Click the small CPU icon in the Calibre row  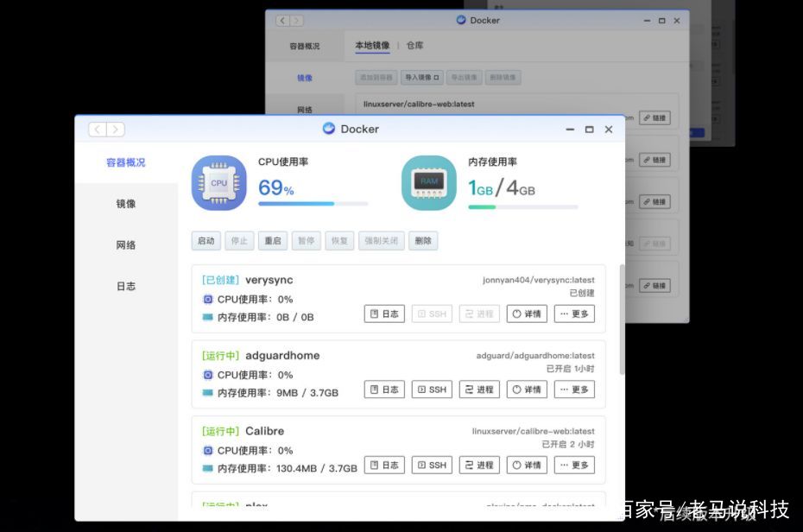click(207, 451)
